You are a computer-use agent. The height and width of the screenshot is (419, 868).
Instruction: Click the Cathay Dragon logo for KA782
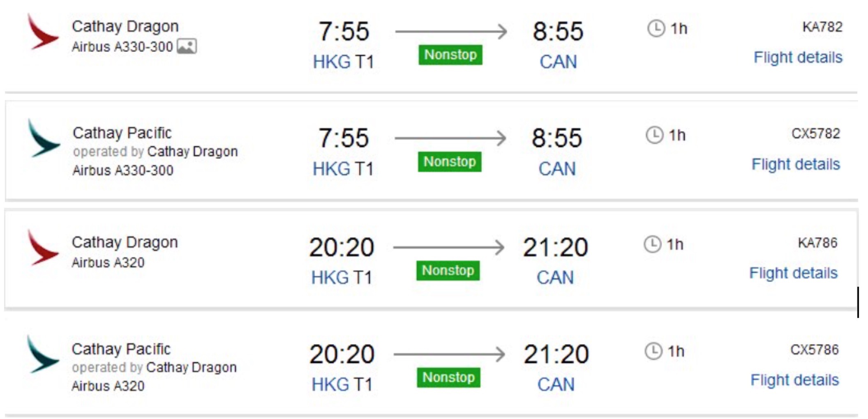coord(43,32)
